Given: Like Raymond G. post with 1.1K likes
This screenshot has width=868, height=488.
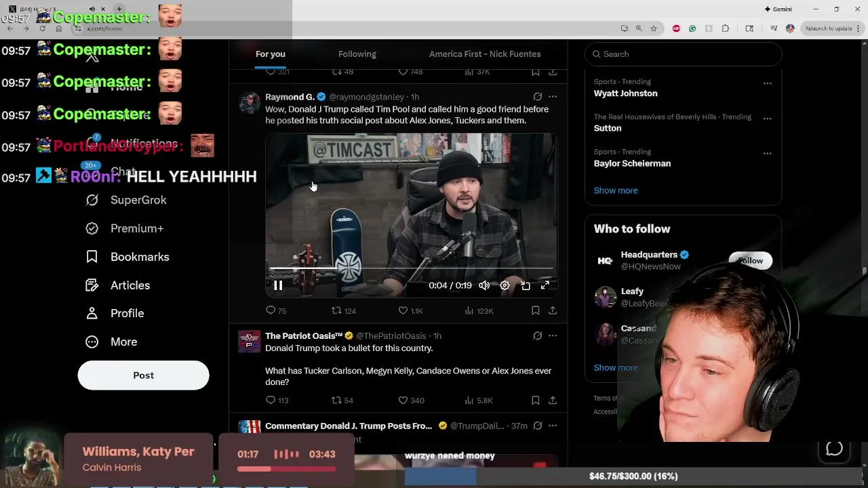Looking at the screenshot, I should [x=410, y=310].
